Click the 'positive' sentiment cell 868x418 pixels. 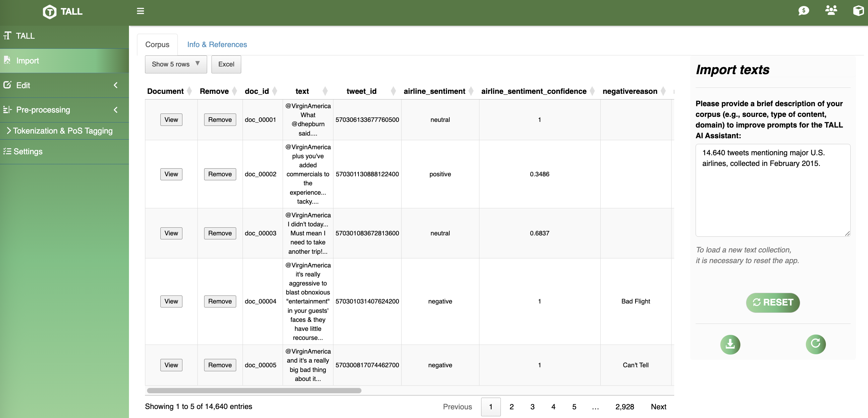coord(440,174)
